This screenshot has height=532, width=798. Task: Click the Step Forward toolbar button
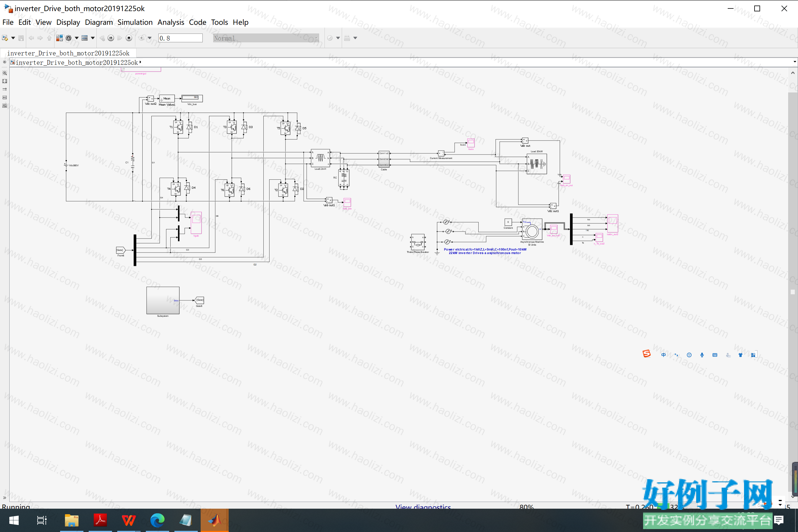click(120, 38)
